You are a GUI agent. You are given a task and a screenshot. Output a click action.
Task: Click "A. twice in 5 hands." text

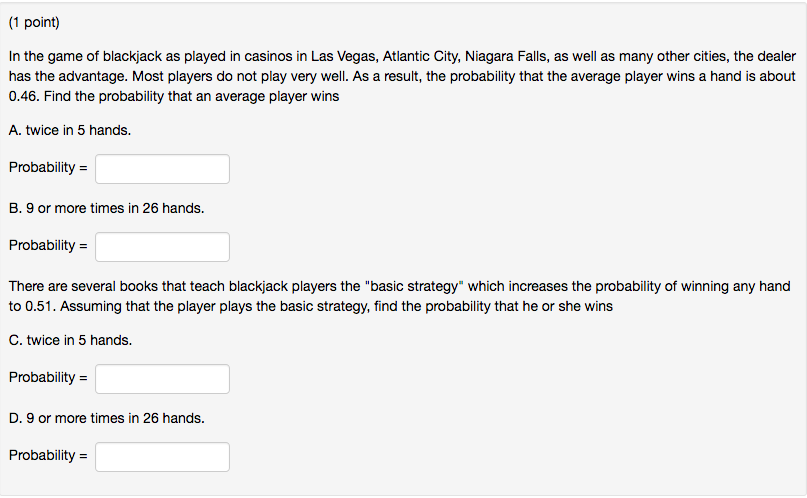(70, 130)
